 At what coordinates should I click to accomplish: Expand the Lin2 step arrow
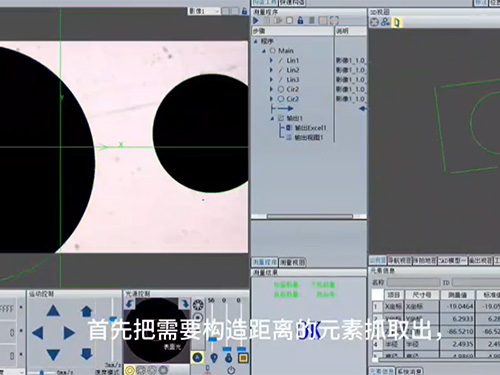[271, 70]
